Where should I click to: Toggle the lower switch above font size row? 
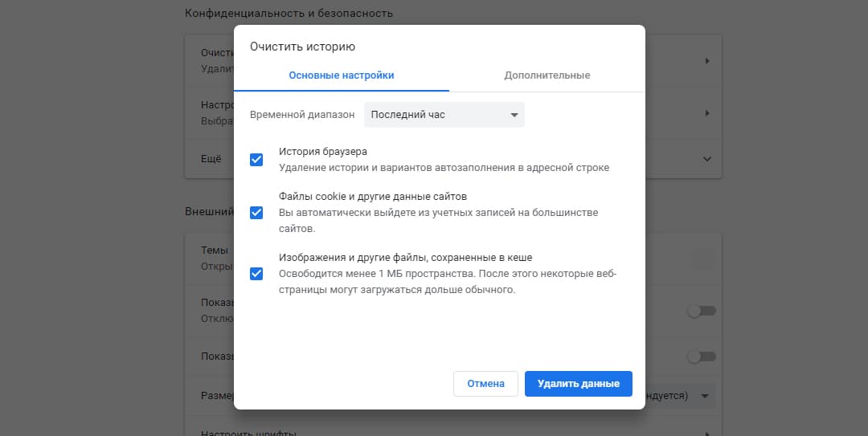coord(701,357)
